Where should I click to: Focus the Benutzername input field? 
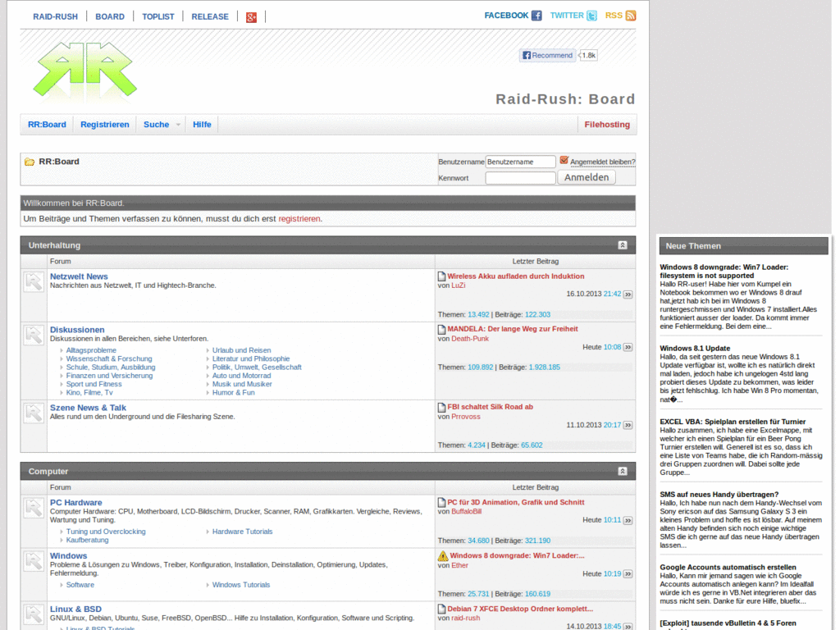coord(520,162)
